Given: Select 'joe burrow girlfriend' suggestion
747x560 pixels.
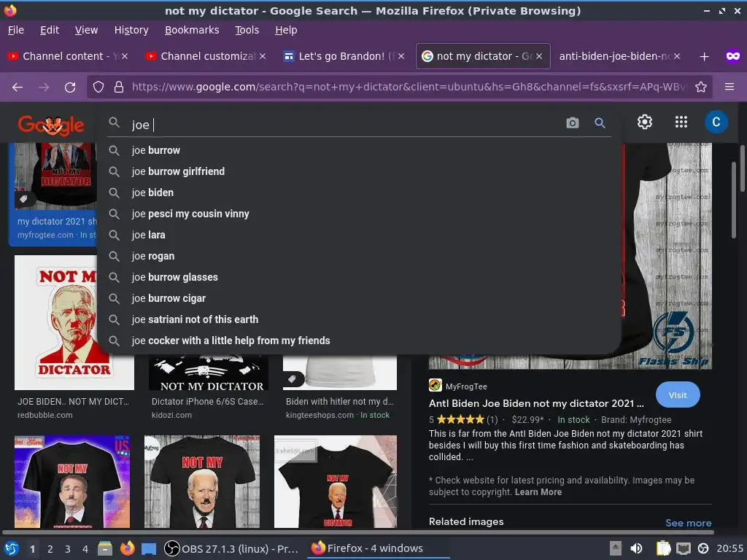Looking at the screenshot, I should tap(360, 171).
